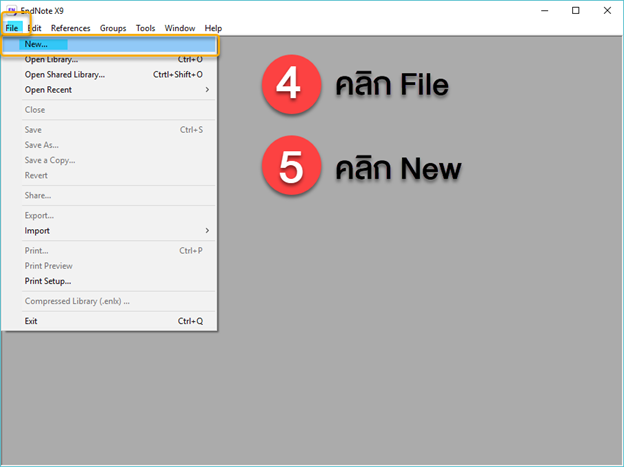Image resolution: width=624 pixels, height=467 pixels.
Task: Click the red step 4 circle marker
Action: coord(290,85)
